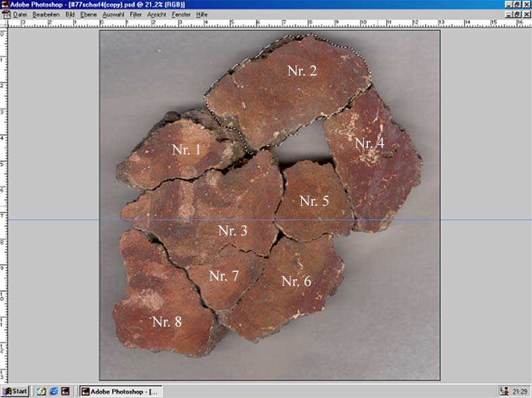Click the document icon left of Datei

[5, 14]
